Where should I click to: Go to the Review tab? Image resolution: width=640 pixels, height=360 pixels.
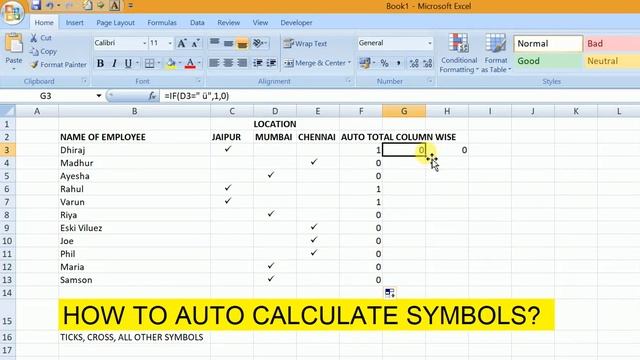(229, 23)
